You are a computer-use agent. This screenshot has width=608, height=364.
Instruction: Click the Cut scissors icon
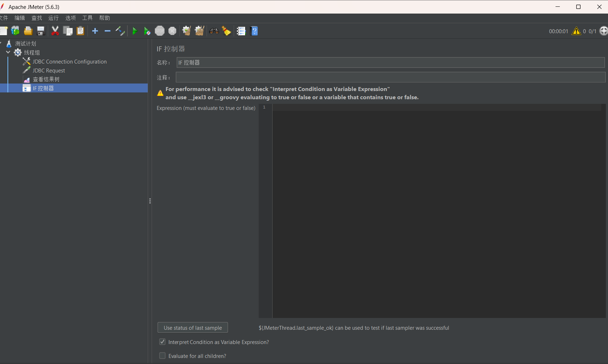point(55,31)
